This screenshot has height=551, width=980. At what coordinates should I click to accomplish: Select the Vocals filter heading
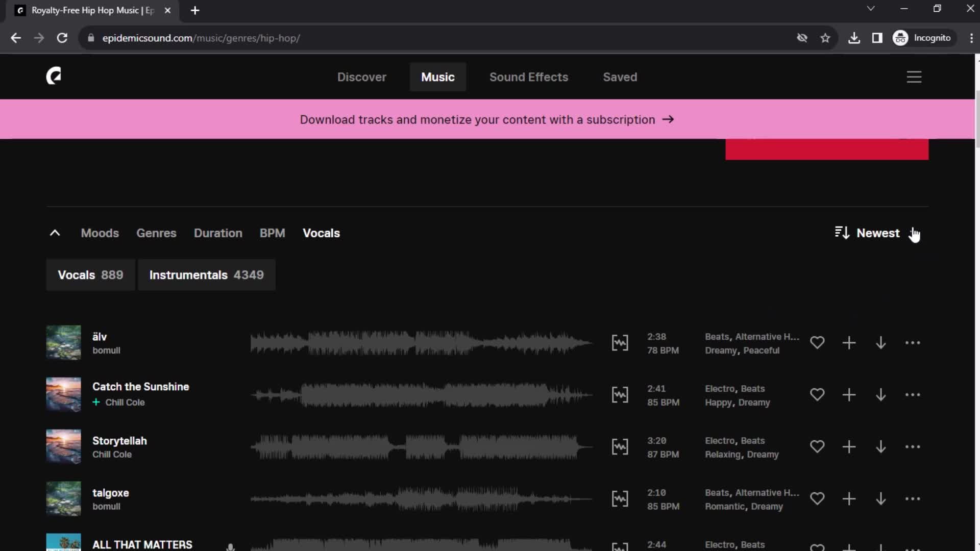pyautogui.click(x=321, y=233)
